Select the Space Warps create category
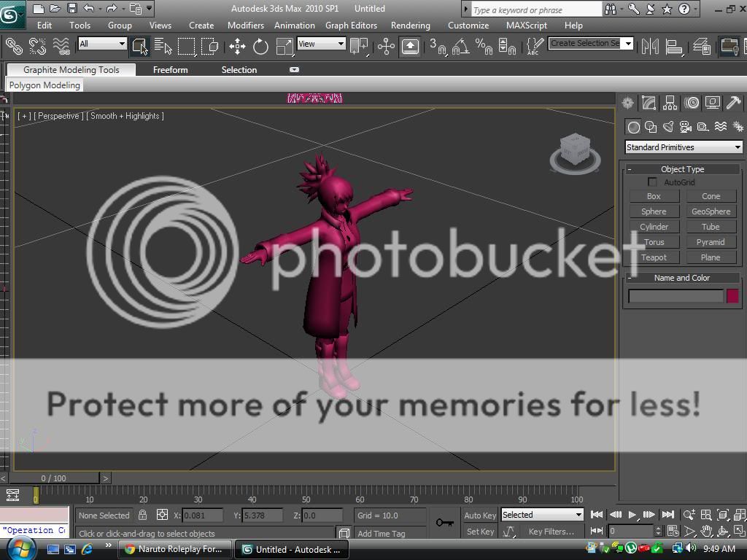747x560 pixels. pyautogui.click(x=721, y=127)
